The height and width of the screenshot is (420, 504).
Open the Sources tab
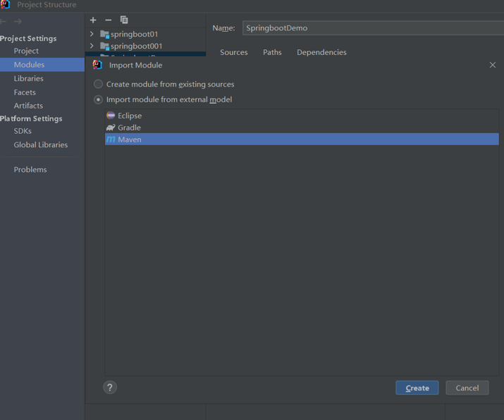pos(233,52)
